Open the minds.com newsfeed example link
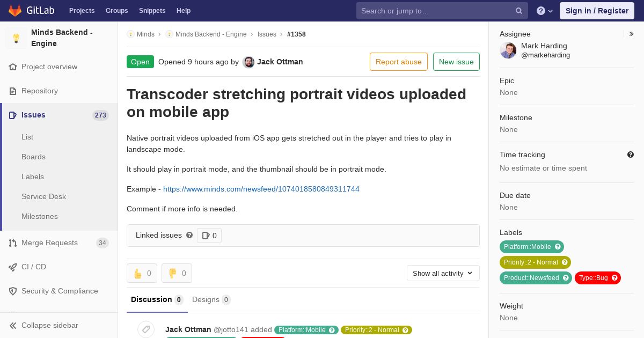 (261, 189)
